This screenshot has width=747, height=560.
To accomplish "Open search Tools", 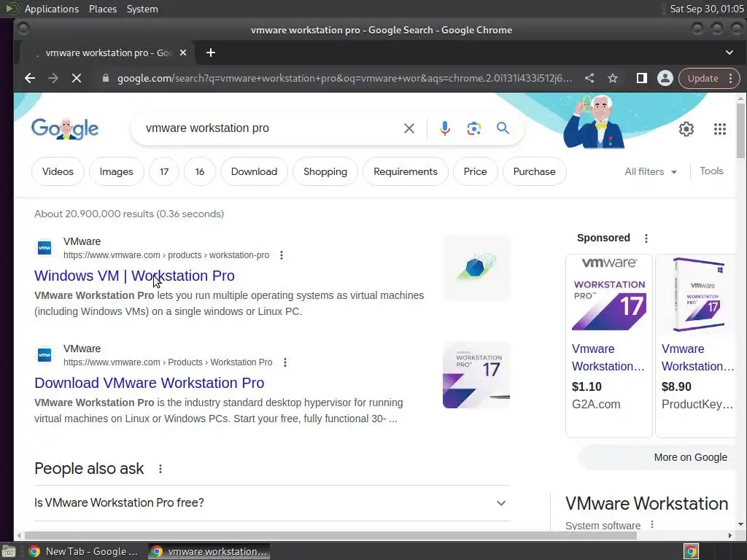I will pos(711,171).
